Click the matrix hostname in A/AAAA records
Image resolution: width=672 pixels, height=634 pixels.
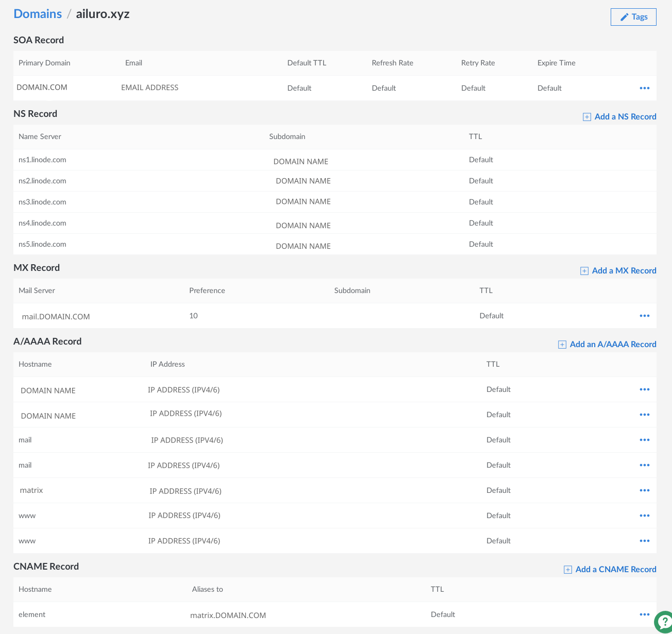click(x=31, y=490)
